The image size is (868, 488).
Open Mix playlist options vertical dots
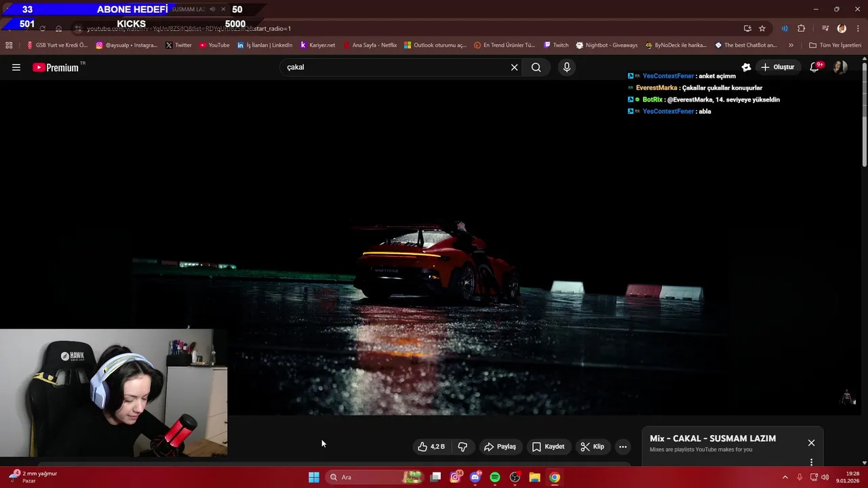click(811, 462)
